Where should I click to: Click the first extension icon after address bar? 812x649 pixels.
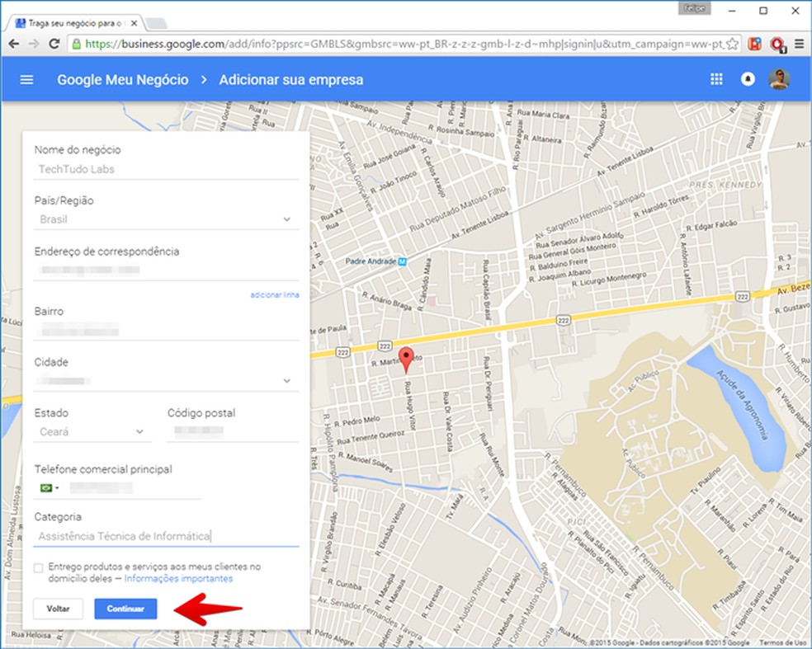coord(755,44)
